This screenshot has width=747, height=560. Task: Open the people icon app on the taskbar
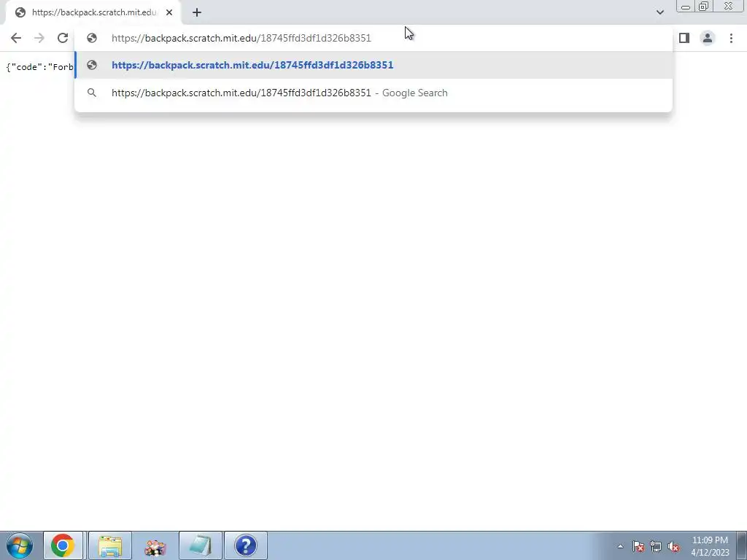(x=155, y=545)
